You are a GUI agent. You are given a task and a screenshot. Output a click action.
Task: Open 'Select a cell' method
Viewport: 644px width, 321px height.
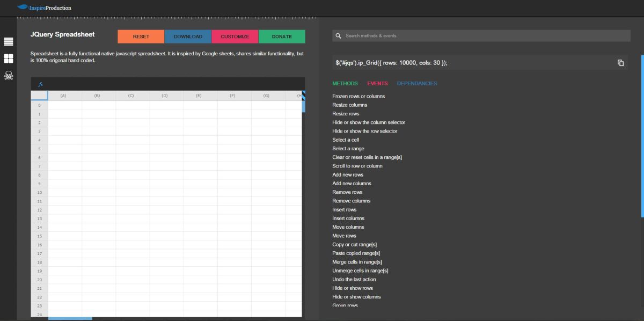pos(346,140)
